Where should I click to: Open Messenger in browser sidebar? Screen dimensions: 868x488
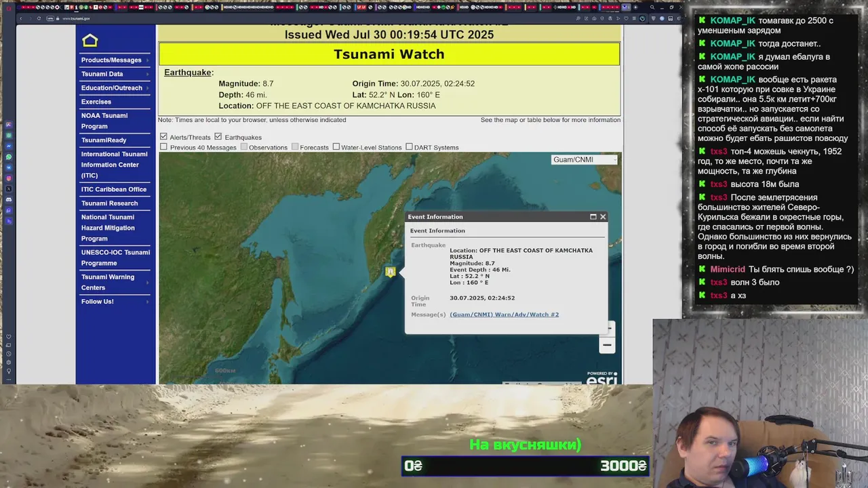click(9, 146)
